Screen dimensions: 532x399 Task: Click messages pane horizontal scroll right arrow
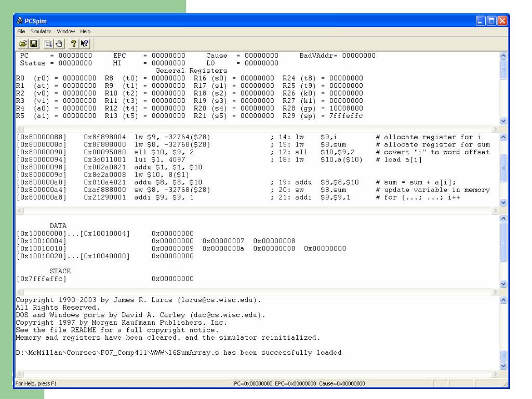pyautogui.click(x=495, y=374)
